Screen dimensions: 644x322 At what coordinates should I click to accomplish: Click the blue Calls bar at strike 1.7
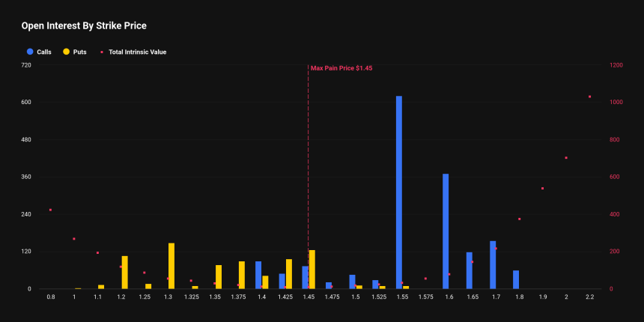[493, 265]
